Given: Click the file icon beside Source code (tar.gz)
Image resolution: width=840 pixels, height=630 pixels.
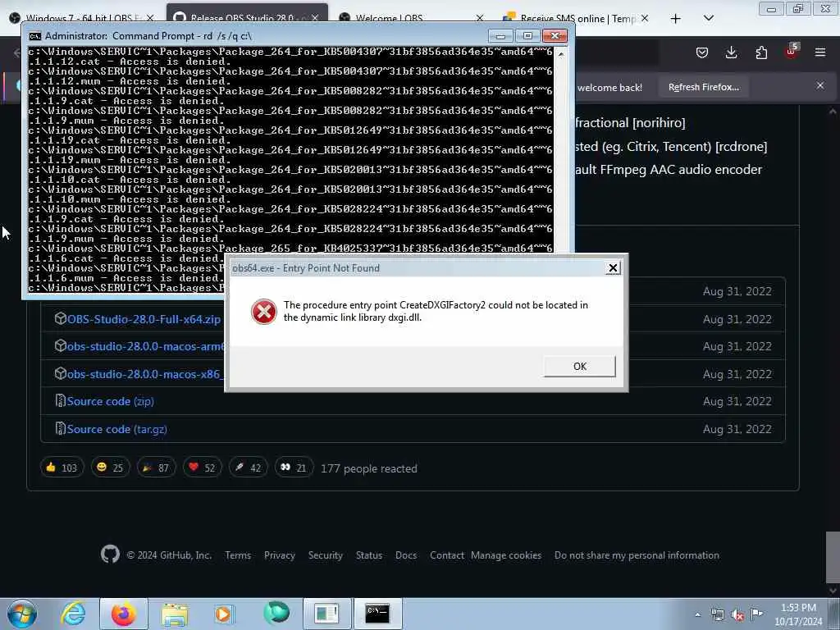Looking at the screenshot, I should 60,428.
